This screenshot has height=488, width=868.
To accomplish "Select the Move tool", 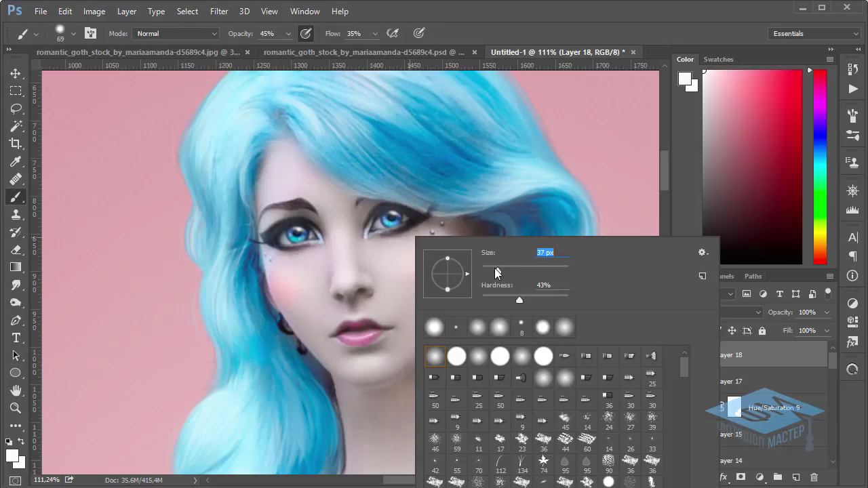I will click(x=16, y=73).
